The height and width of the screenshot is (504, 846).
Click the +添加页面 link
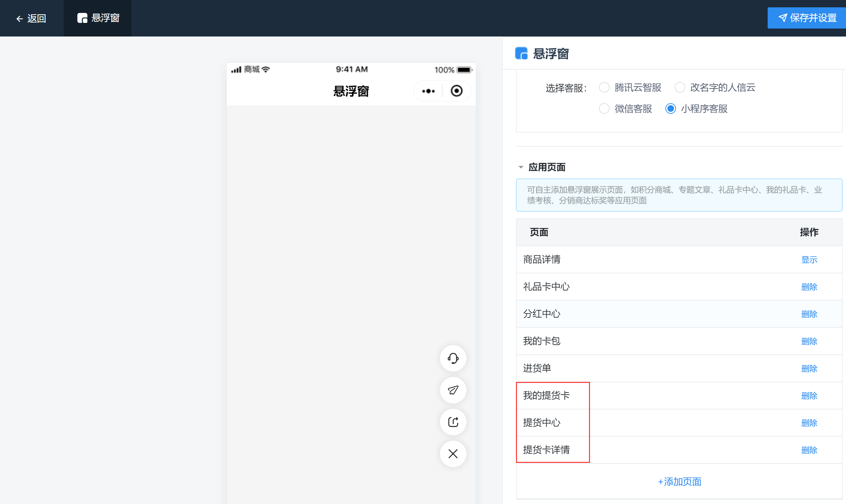pyautogui.click(x=679, y=481)
